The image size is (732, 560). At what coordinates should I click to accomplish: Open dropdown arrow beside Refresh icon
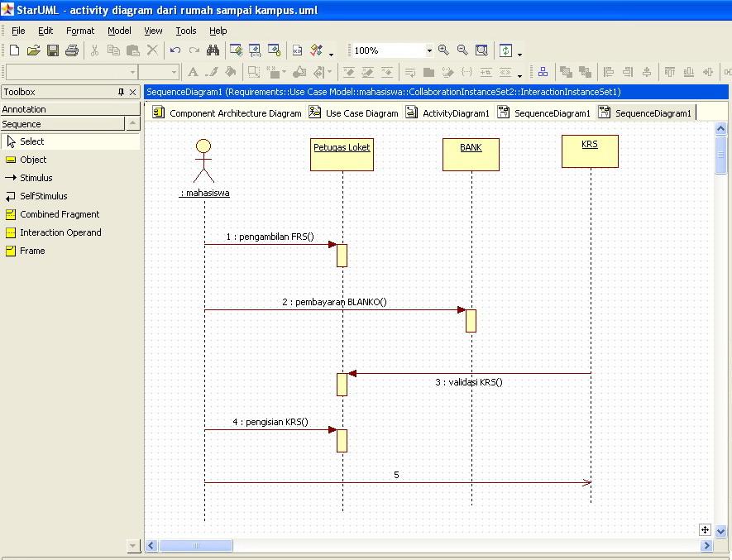pos(519,54)
